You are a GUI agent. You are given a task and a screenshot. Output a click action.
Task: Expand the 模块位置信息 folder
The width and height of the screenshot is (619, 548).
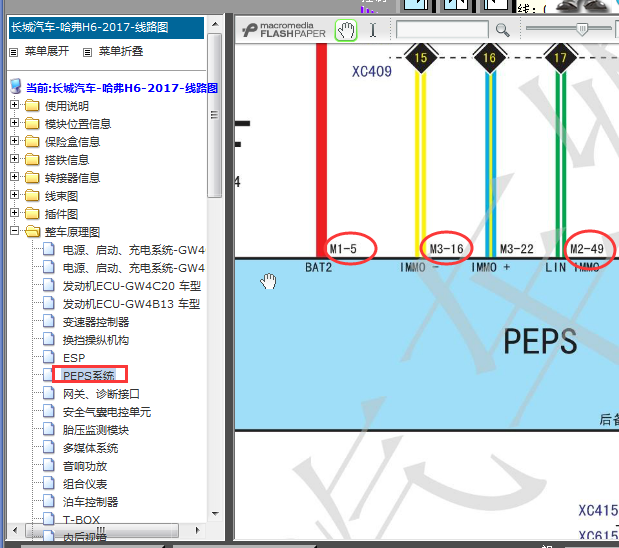tap(14, 123)
